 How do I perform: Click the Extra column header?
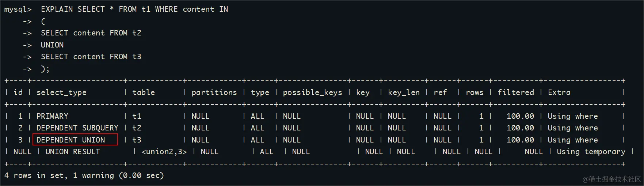click(559, 92)
